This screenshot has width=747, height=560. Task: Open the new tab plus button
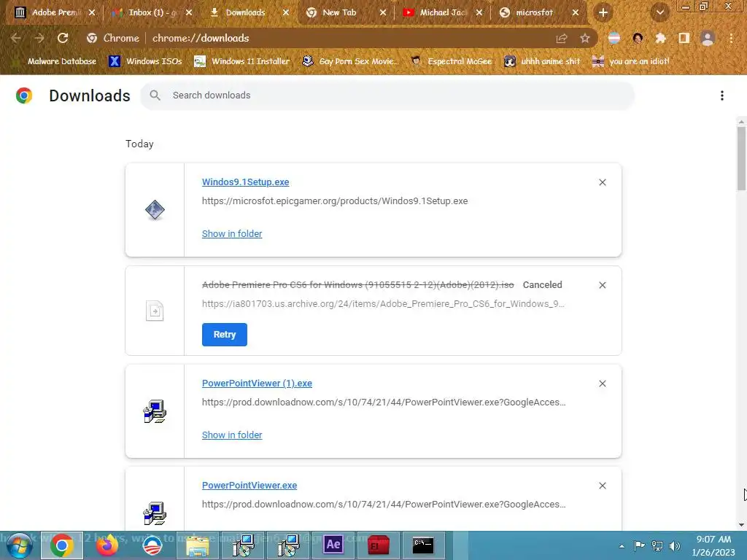coord(603,12)
